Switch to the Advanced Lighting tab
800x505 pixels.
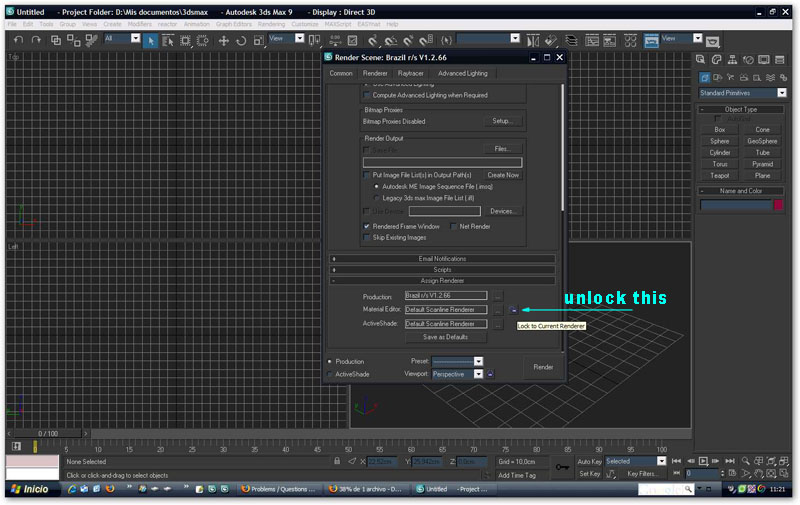click(x=463, y=73)
